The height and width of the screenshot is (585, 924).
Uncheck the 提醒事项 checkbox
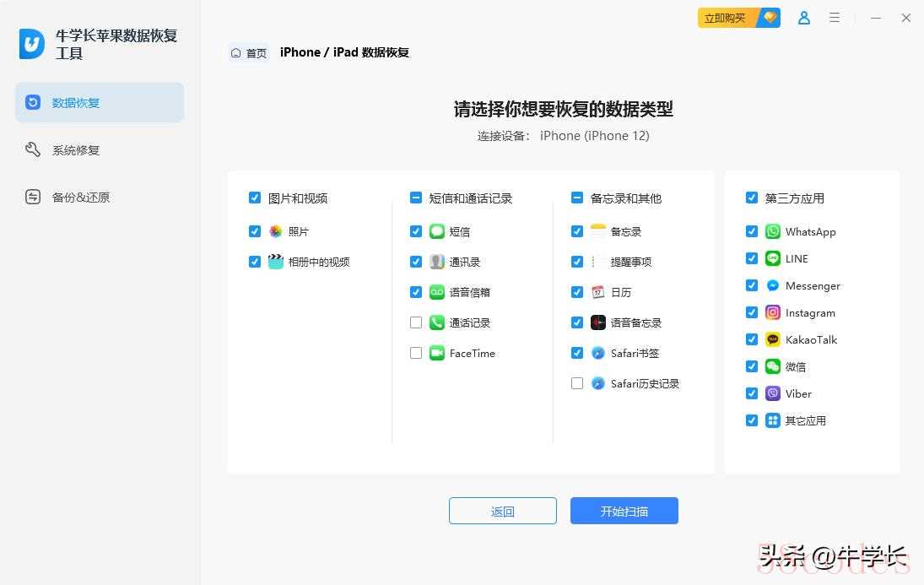click(577, 261)
